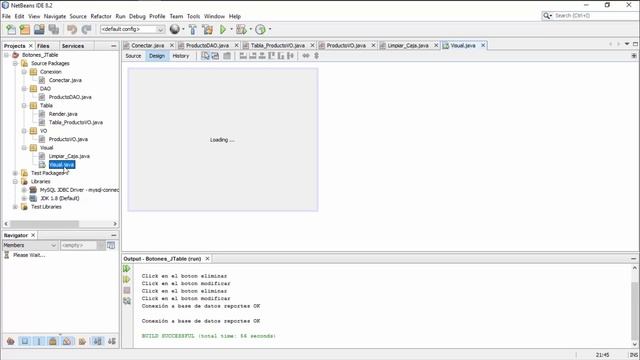Viewport: 640px width, 360px height.
Task: Switch editor to Source view
Action: (133, 56)
